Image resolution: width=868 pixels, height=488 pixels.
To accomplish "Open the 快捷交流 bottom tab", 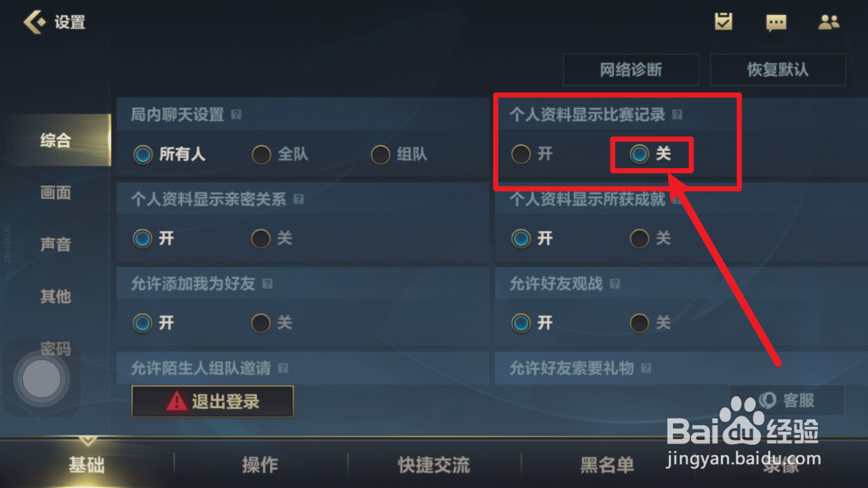I will pyautogui.click(x=434, y=465).
